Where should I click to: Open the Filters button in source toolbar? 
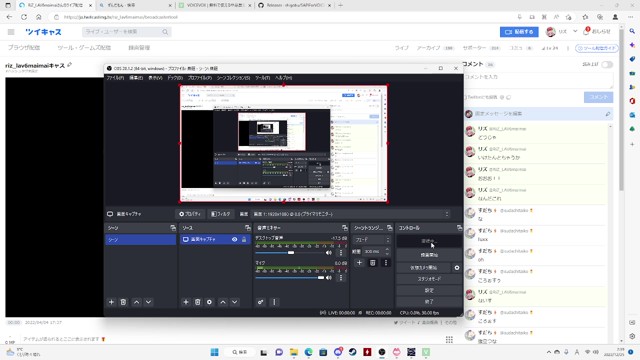pos(221,214)
